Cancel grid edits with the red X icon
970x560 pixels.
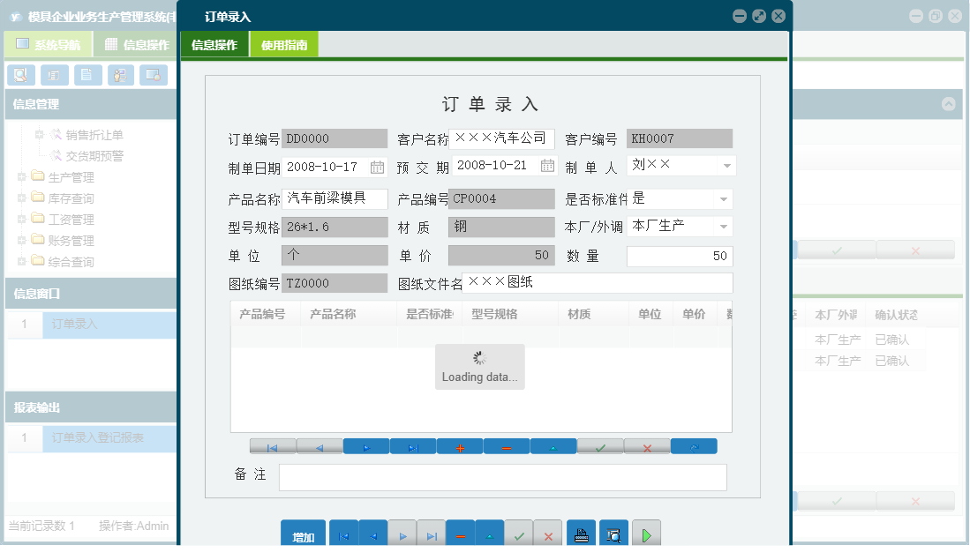[x=647, y=446]
